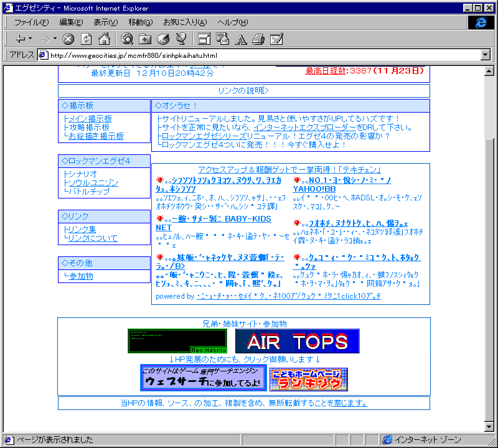Open the こどもホームページランキング banner

pyautogui.click(x=309, y=380)
